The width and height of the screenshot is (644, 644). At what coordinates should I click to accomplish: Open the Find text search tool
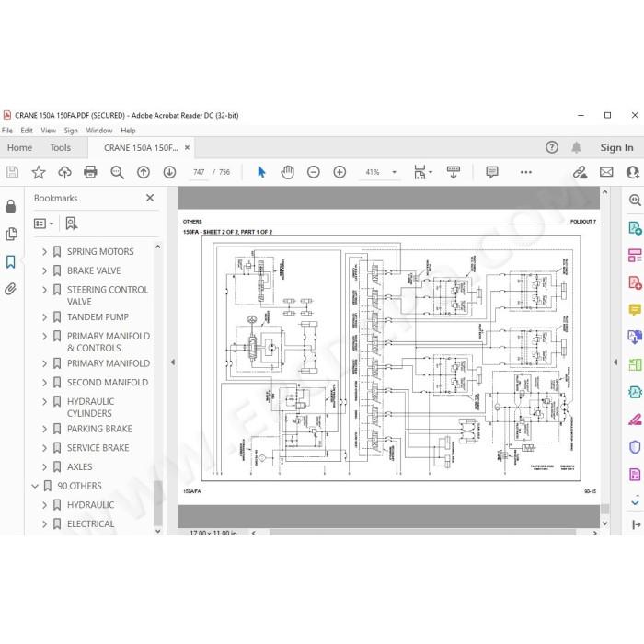[x=117, y=172]
